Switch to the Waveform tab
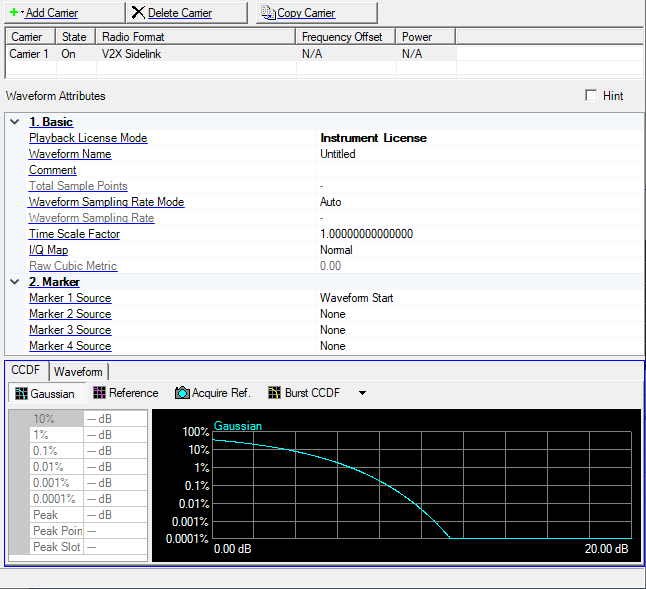 click(78, 371)
